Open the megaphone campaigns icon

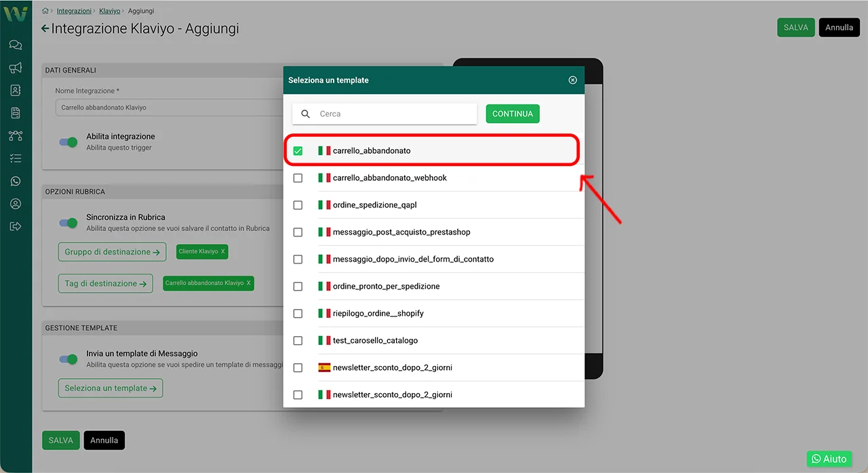[16, 68]
